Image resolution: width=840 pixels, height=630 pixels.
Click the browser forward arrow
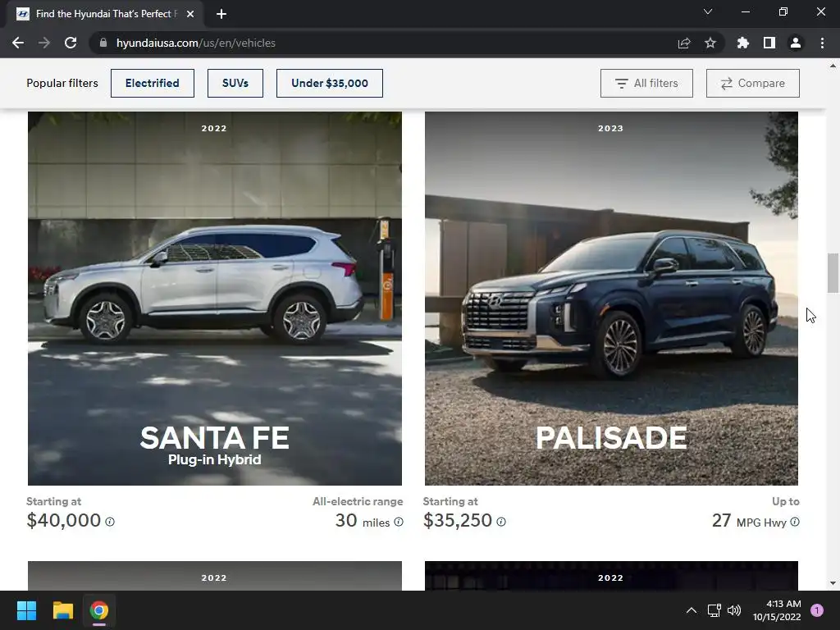(44, 43)
